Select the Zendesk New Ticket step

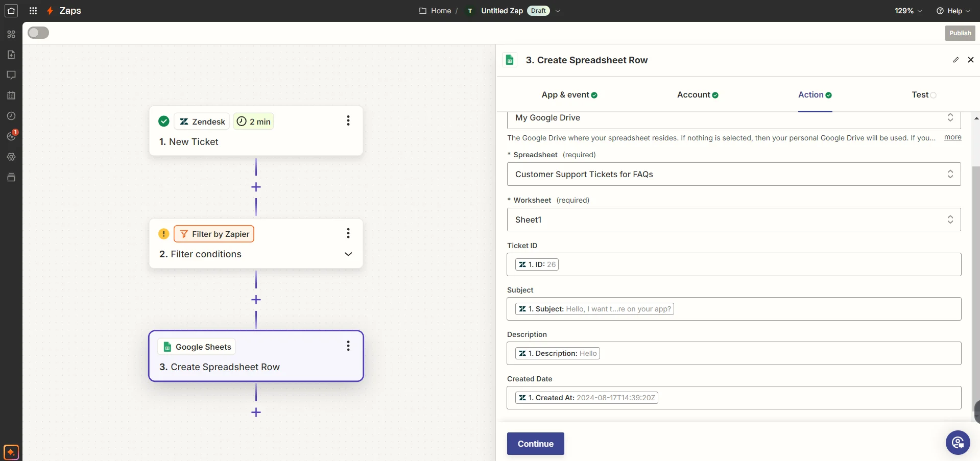pyautogui.click(x=256, y=131)
